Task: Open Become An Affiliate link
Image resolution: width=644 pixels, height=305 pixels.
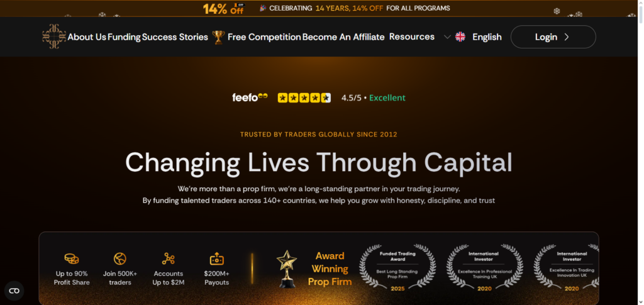Action: [x=343, y=37]
